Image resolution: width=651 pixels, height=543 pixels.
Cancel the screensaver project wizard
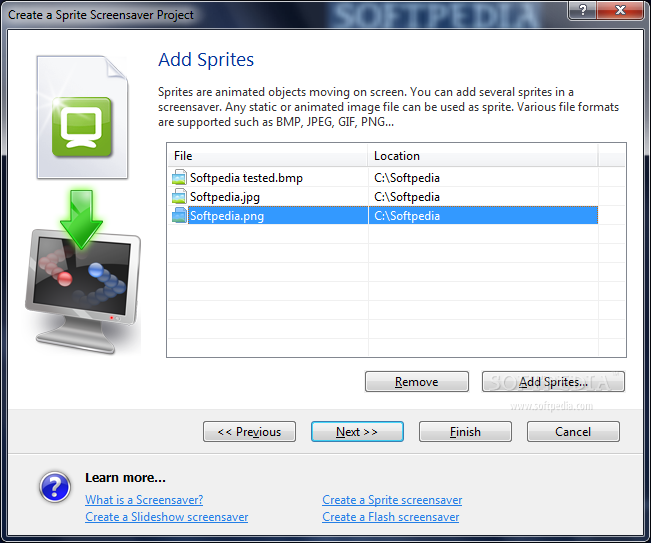pos(573,432)
